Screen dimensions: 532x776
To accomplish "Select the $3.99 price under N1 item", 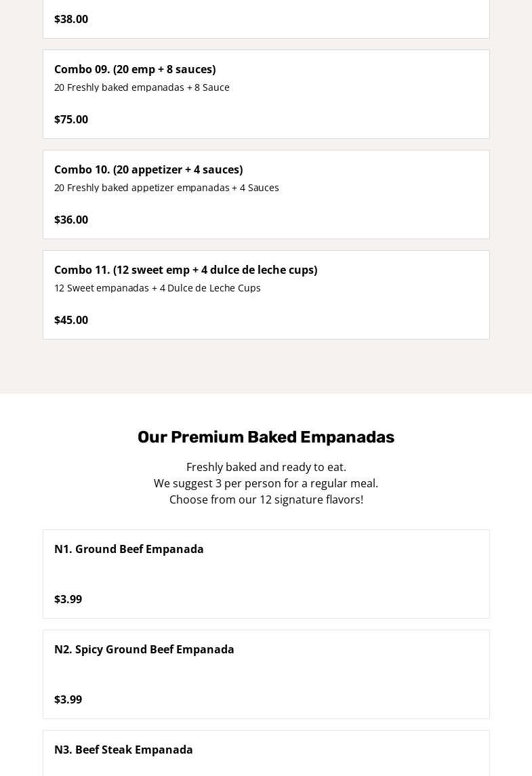I will click(68, 599).
